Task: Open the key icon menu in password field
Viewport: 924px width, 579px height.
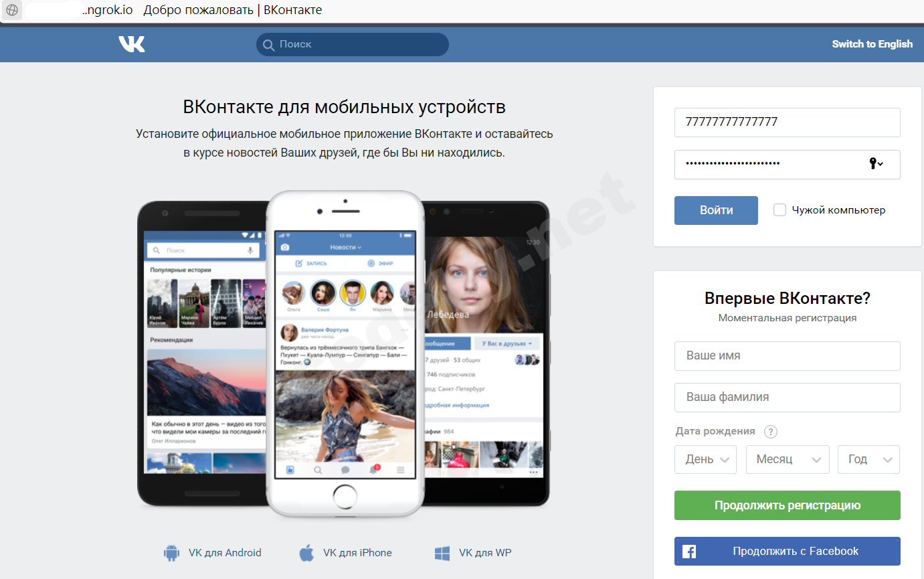Action: 876,164
